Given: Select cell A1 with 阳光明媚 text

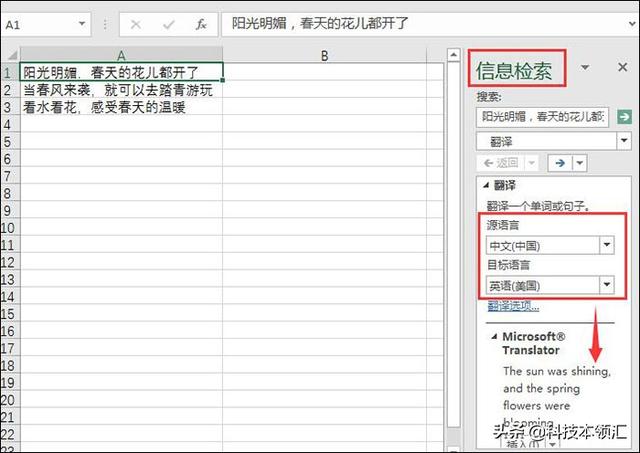Looking at the screenshot, I should point(121,72).
